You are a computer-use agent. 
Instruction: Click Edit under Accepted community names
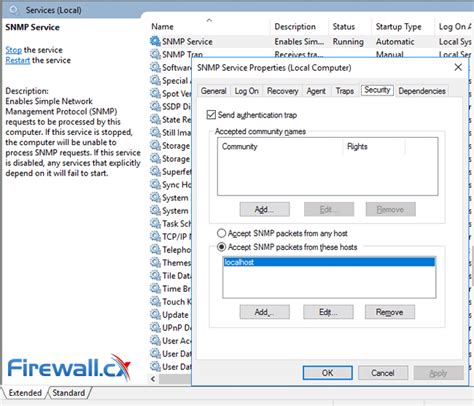[329, 209]
